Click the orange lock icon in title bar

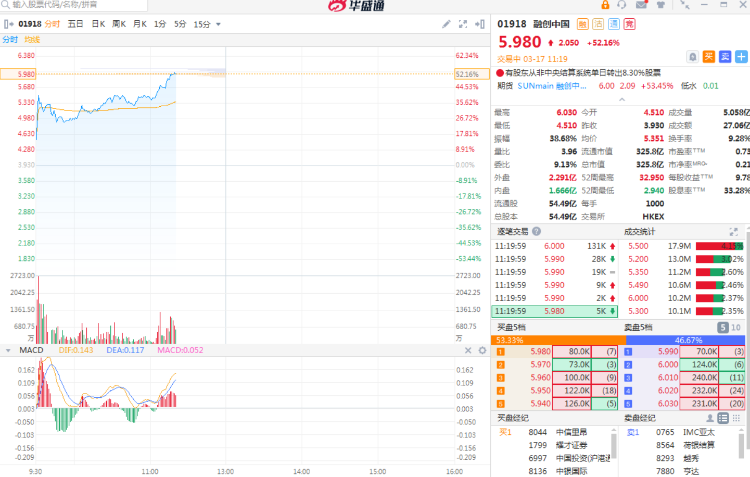(605, 5)
